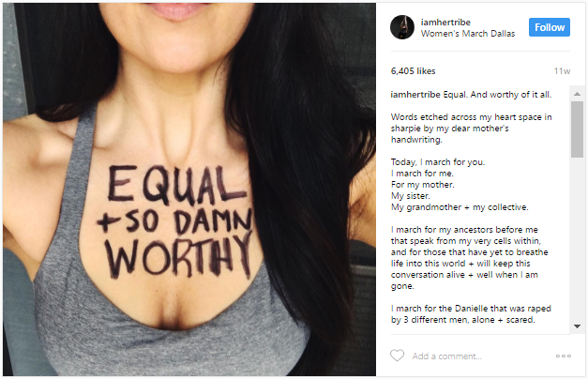The width and height of the screenshot is (588, 379).
Task: Click the 'Today, I march for you.' line
Action: point(438,162)
